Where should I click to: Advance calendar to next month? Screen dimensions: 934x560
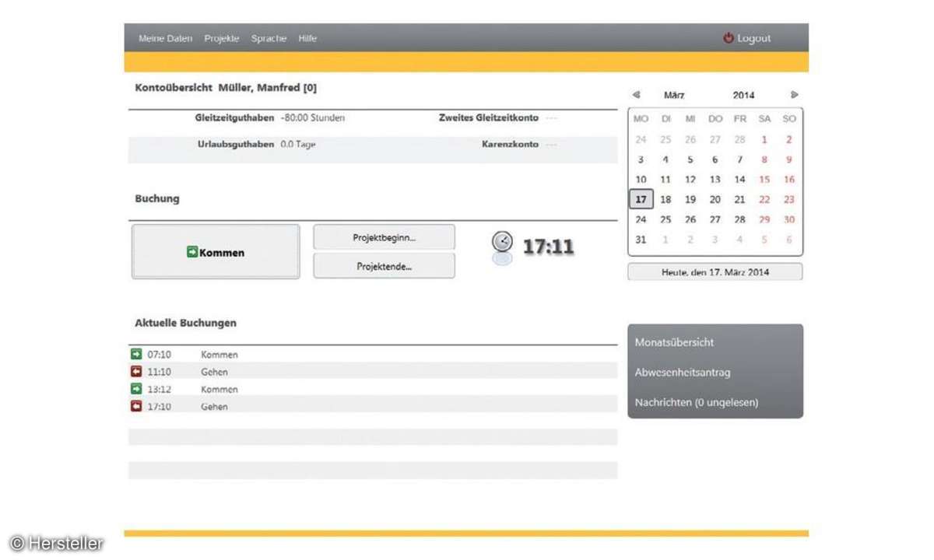coord(794,95)
